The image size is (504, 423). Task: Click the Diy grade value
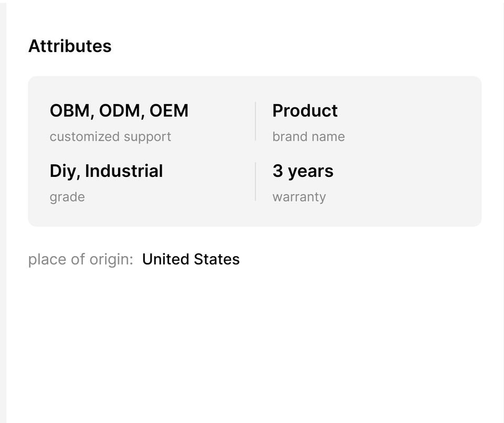tap(64, 171)
